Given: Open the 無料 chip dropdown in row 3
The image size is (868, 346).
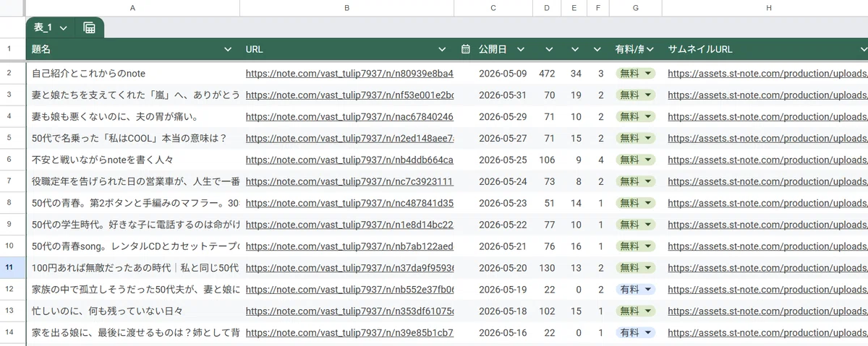Looking at the screenshot, I should [x=649, y=95].
